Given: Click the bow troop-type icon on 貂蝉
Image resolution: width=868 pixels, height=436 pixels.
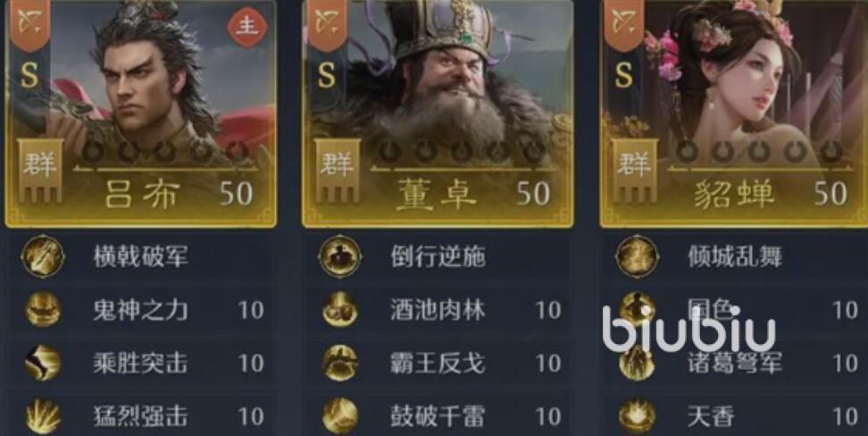Looking at the screenshot, I should (x=622, y=22).
